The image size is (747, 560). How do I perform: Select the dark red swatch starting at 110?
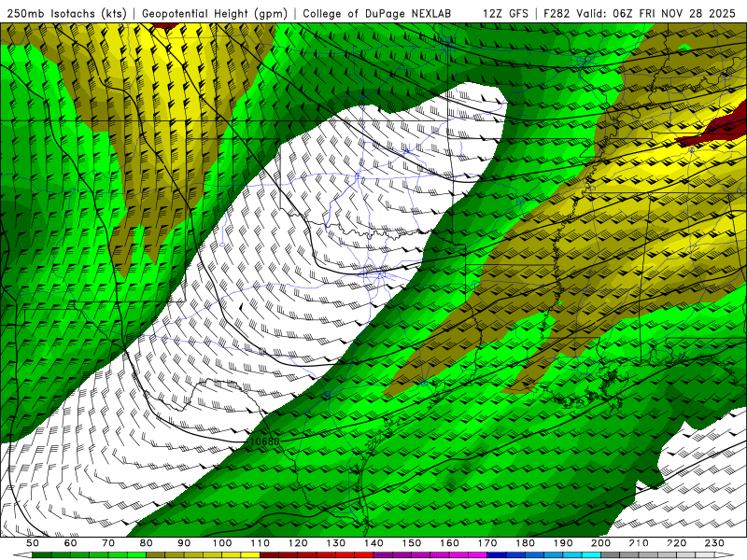coord(270,555)
